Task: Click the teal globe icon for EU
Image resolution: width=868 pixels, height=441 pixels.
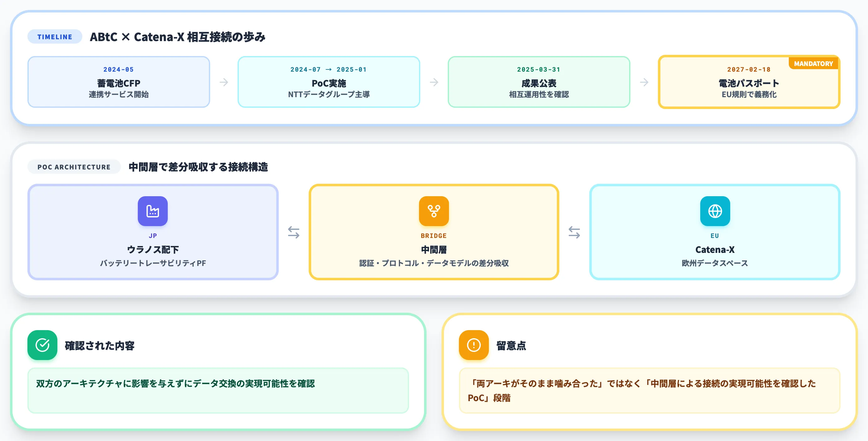Action: tap(715, 211)
